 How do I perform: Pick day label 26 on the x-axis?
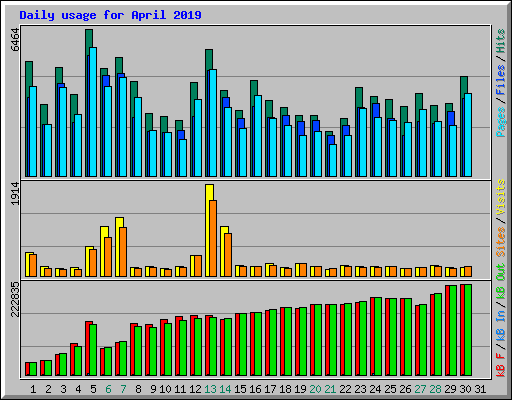pos(405,389)
